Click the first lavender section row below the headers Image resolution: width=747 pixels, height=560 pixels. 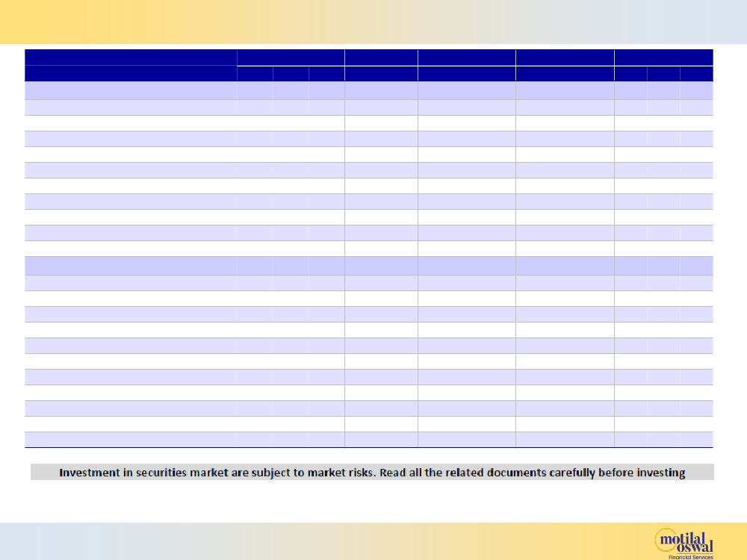pos(131,90)
